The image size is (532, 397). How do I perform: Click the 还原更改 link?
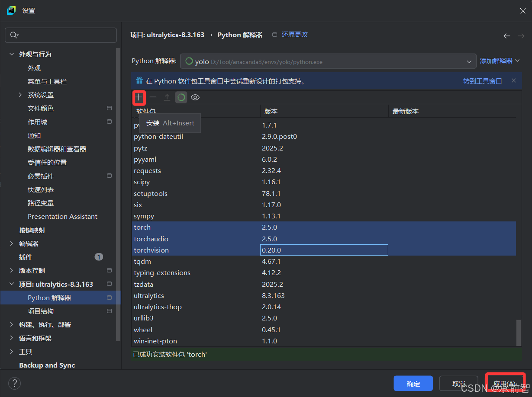click(295, 35)
